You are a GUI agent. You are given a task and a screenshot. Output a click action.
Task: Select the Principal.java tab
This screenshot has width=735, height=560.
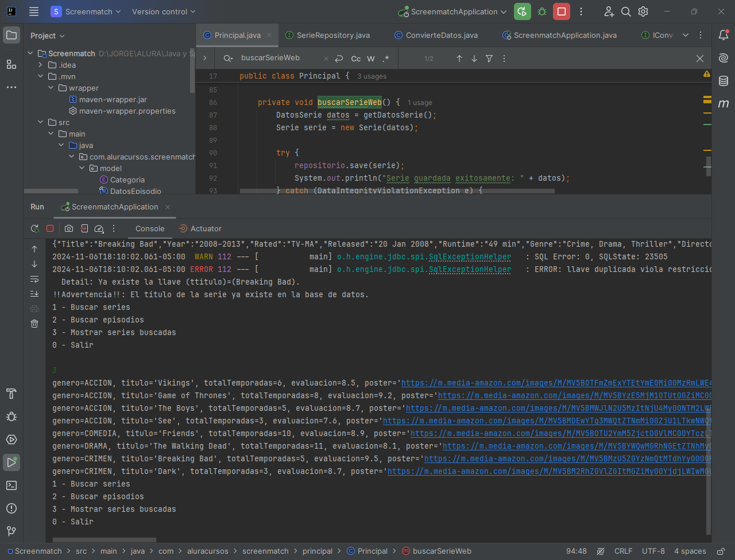[237, 35]
